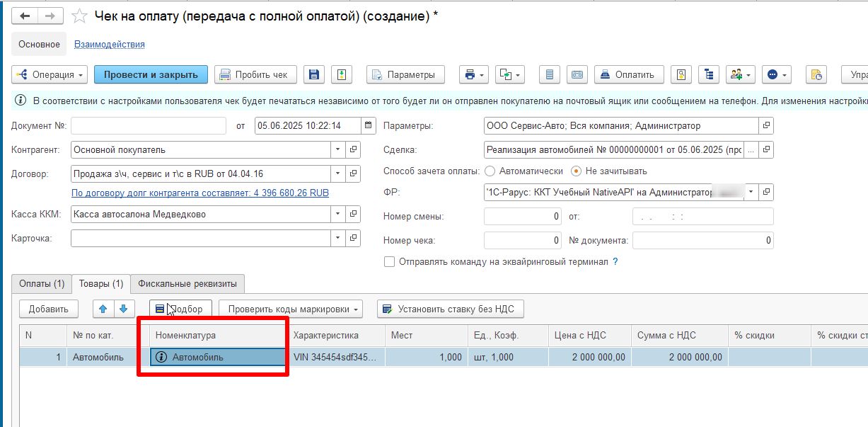
Task: Click the Добавить row button
Action: click(49, 309)
